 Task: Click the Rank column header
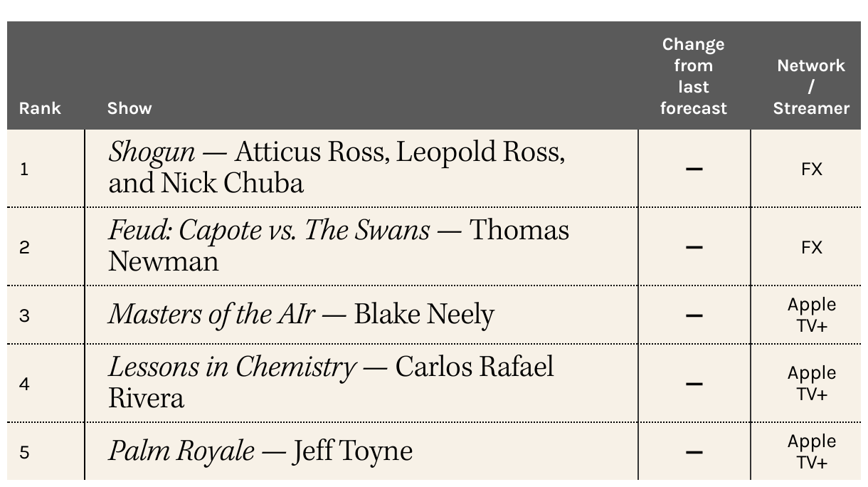(x=40, y=108)
